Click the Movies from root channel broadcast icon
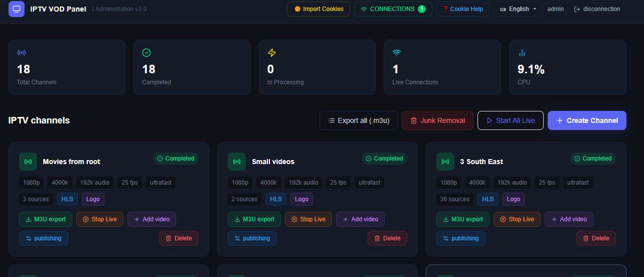The width and height of the screenshot is (644, 277). coord(28,162)
